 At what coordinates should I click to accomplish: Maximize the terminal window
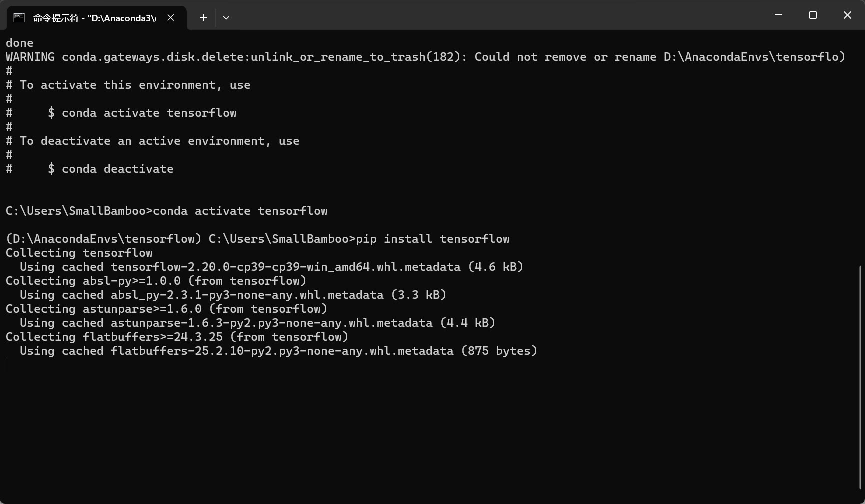click(813, 15)
